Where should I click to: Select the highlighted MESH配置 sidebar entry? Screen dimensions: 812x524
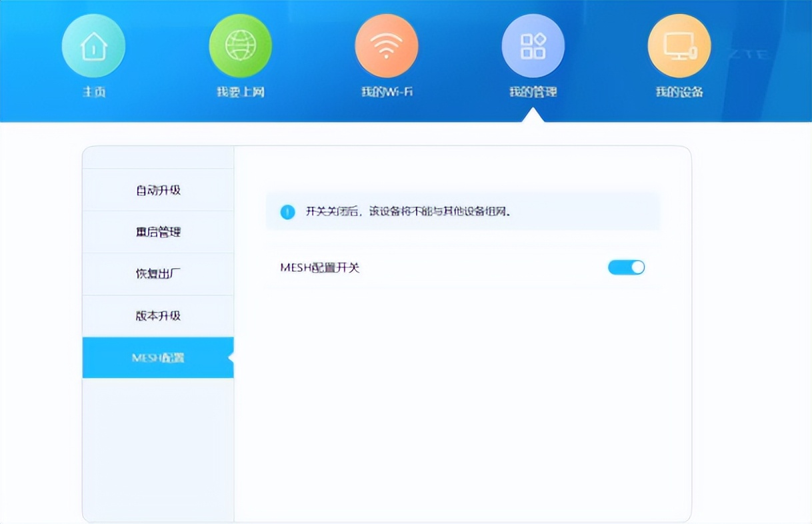157,357
